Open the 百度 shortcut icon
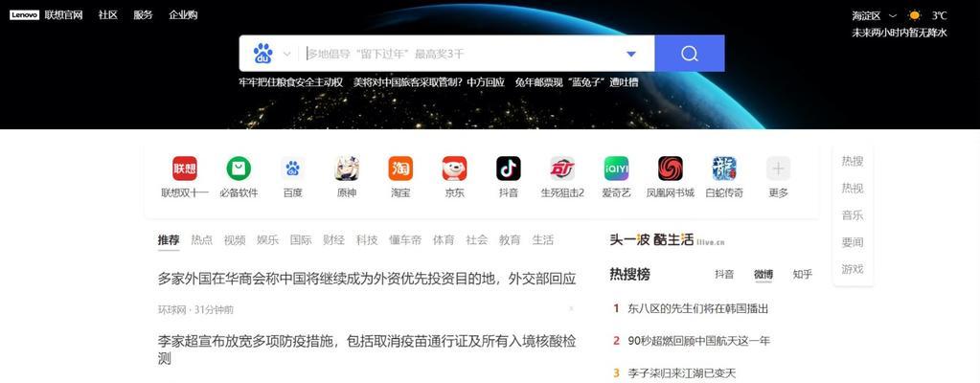Image resolution: width=980 pixels, height=383 pixels. click(x=292, y=169)
